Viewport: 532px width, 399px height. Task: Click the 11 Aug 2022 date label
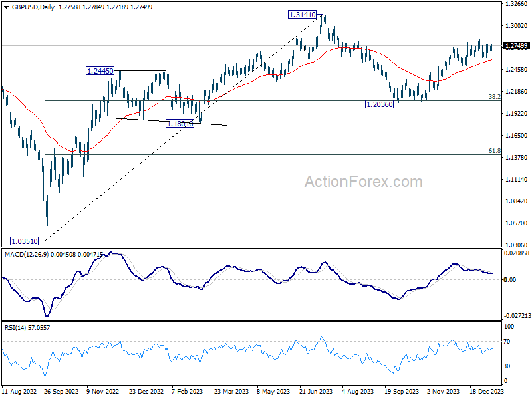click(19, 392)
